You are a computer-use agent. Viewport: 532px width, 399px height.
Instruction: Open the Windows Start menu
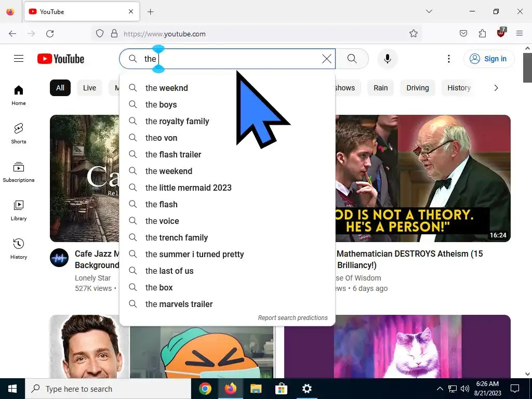point(12,389)
